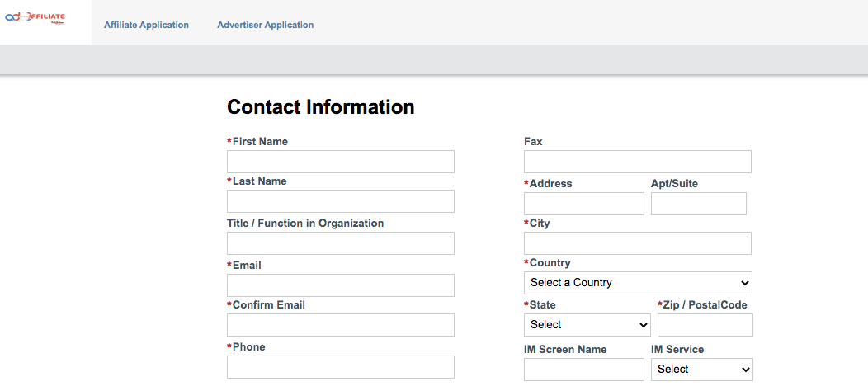
Task: Click the AdAffiliate logo
Action: tap(46, 18)
